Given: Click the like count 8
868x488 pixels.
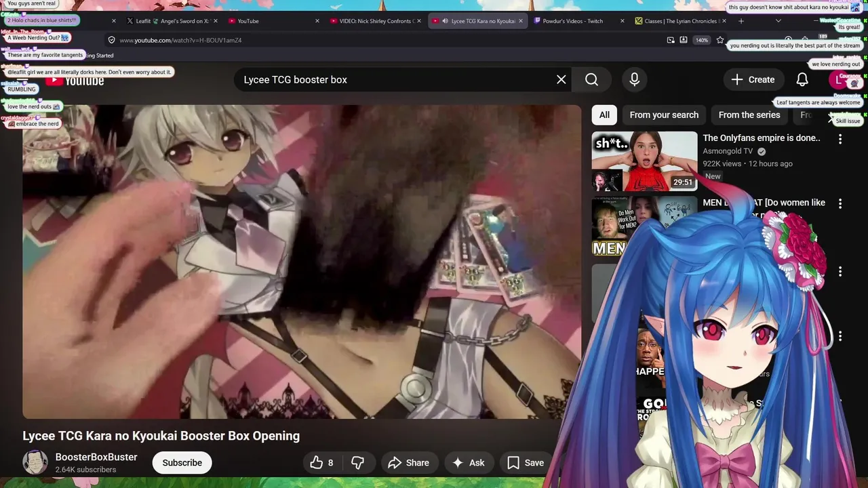Looking at the screenshot, I should tap(330, 463).
